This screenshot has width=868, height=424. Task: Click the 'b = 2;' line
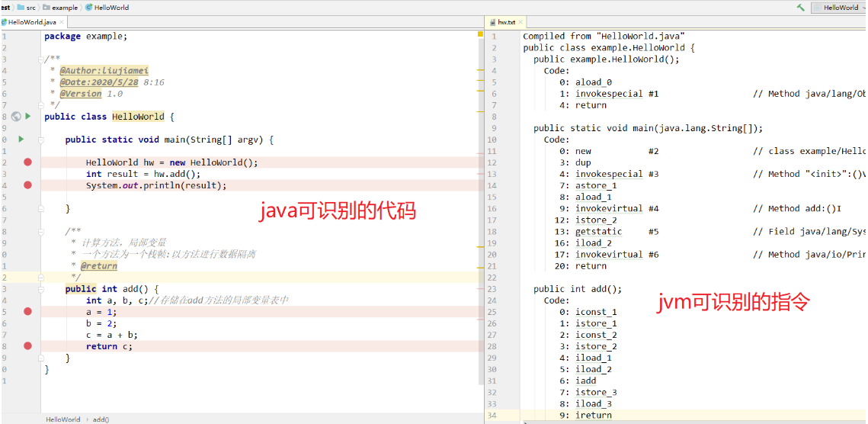[x=101, y=323]
